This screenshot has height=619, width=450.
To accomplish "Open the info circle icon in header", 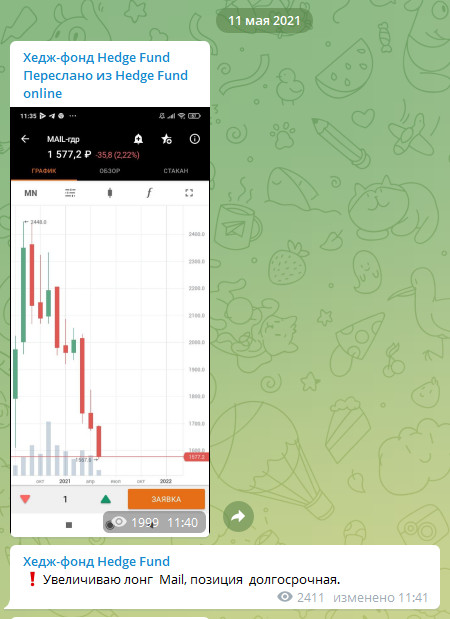I will tap(195, 139).
